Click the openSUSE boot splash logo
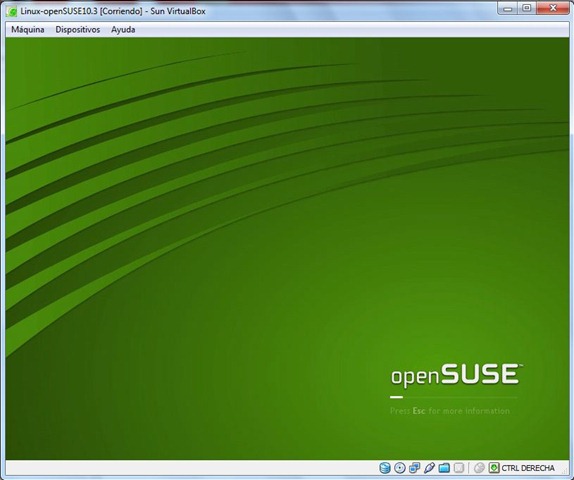This screenshot has width=574, height=480. [457, 375]
